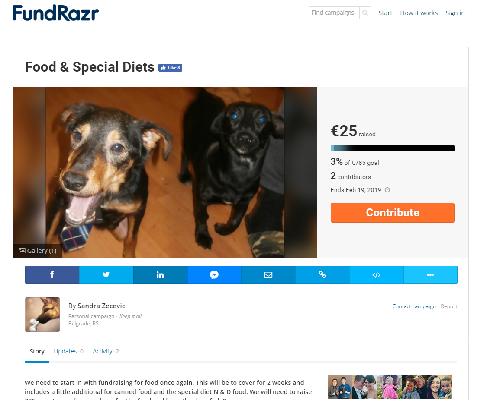Share campaign on Twitter
The image size is (485, 400).
click(106, 275)
